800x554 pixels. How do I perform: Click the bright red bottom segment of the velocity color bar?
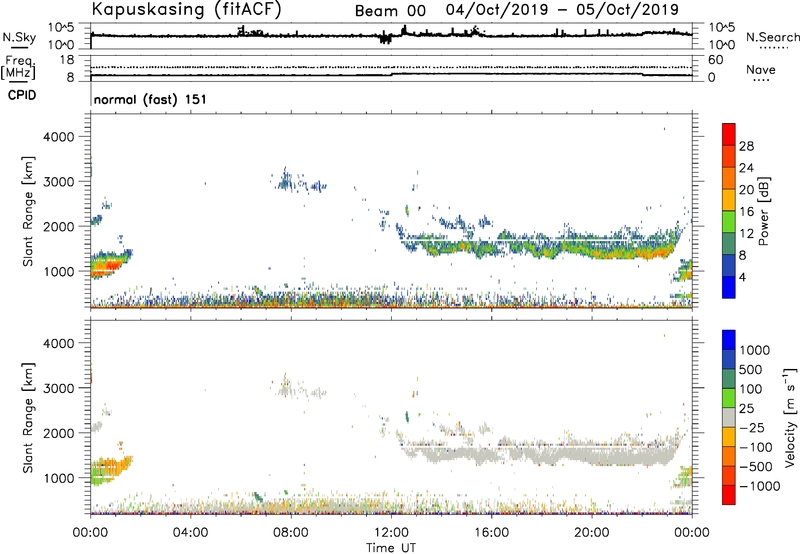coord(729,495)
